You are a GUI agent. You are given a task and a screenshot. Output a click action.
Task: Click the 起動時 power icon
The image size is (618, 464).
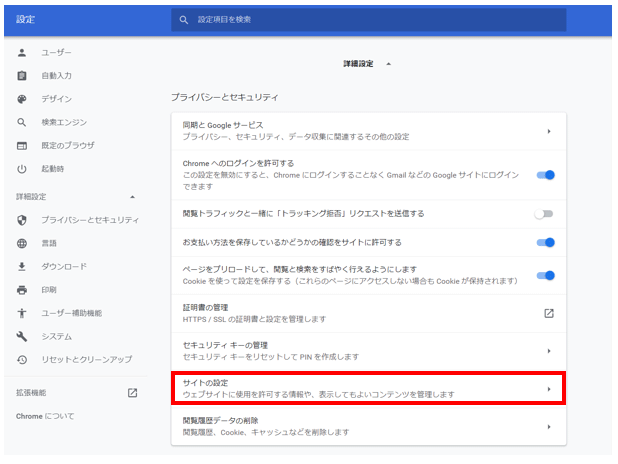pyautogui.click(x=22, y=168)
